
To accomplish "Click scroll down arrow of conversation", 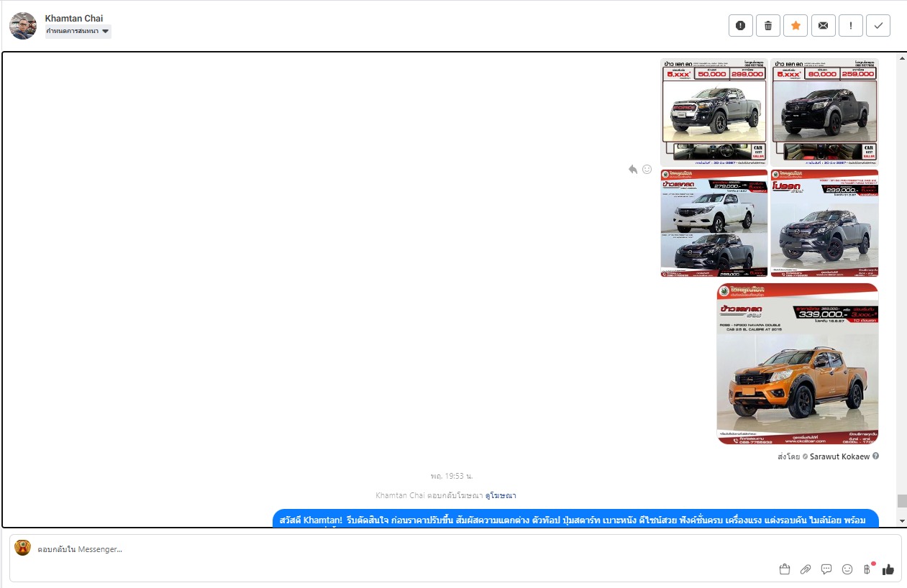I will click(x=902, y=520).
